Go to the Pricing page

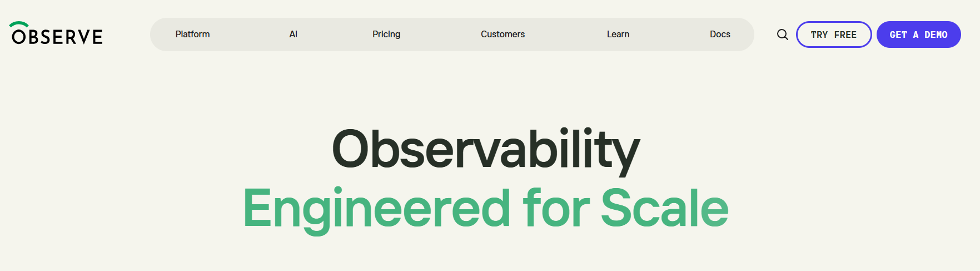(x=386, y=34)
